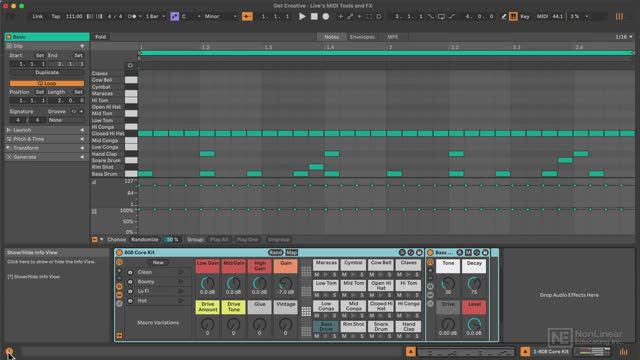640x360 pixels.
Task: Toggle the Bass device power button
Action: (x=430, y=253)
